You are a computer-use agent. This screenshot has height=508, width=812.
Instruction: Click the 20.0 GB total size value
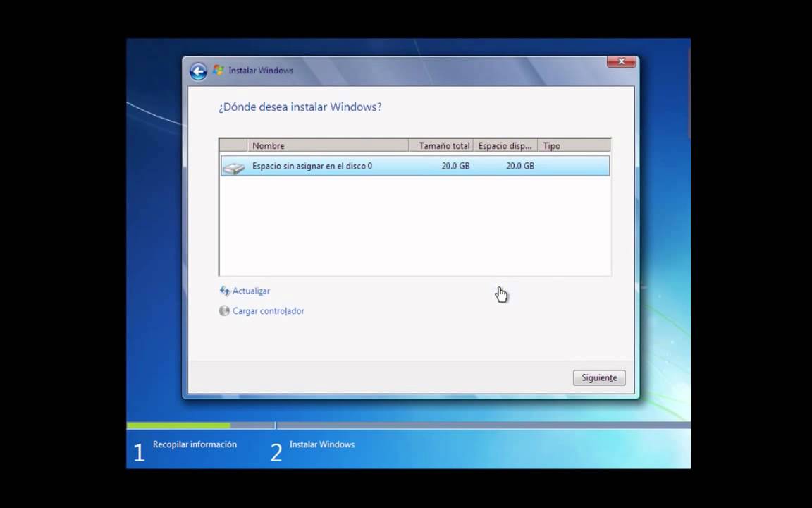pyautogui.click(x=456, y=166)
